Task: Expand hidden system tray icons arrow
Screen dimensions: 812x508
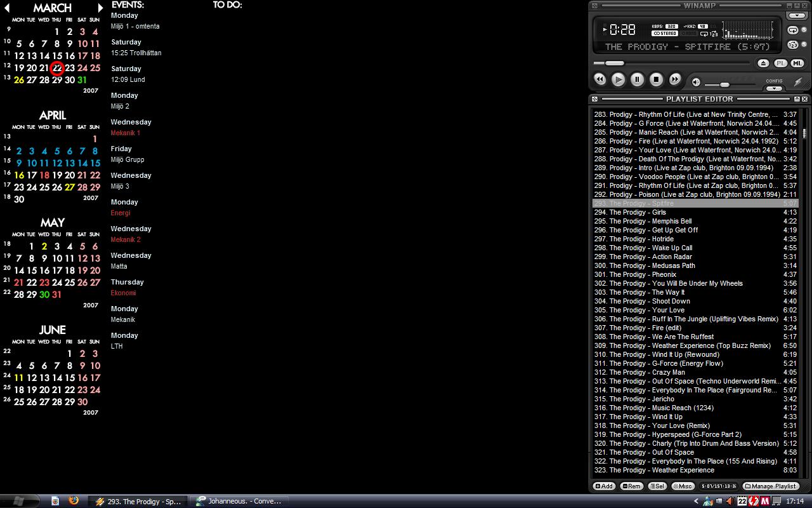Action: 696,501
